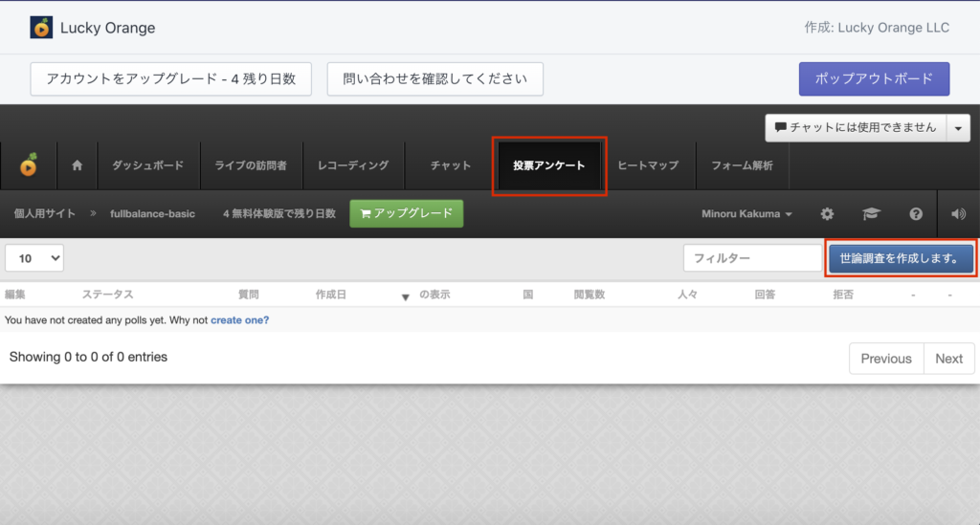Screen dimensions: 980x525
Task: Click the create one? link
Action: 239,320
